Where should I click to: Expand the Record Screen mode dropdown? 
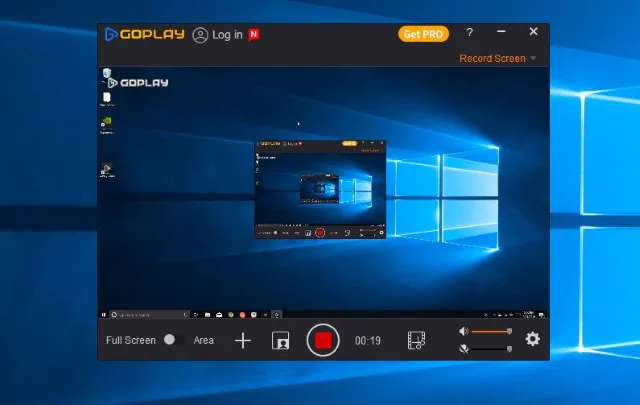click(x=498, y=58)
